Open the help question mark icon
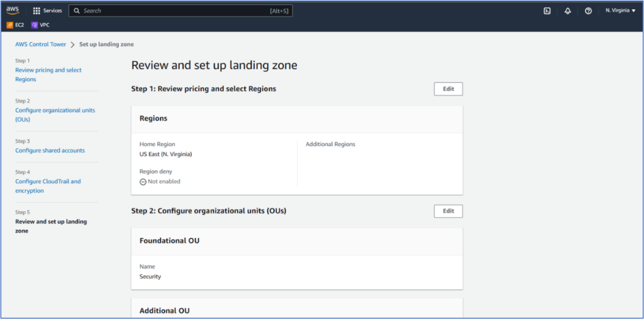The width and height of the screenshot is (644, 319). pyautogui.click(x=588, y=11)
